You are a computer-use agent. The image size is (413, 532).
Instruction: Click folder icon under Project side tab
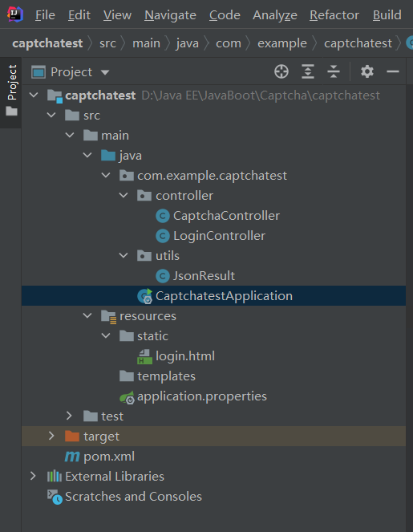click(x=11, y=111)
